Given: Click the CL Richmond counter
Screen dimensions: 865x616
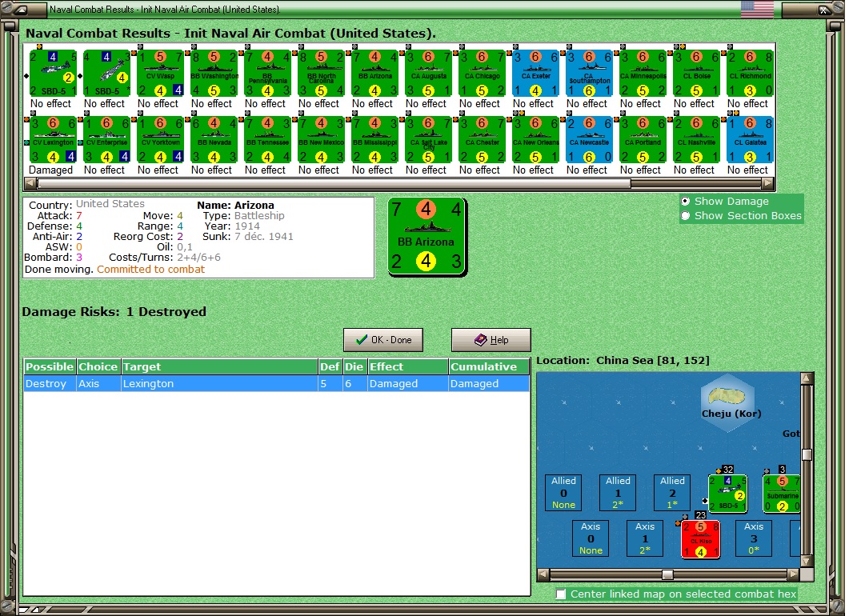Looking at the screenshot, I should [749, 74].
